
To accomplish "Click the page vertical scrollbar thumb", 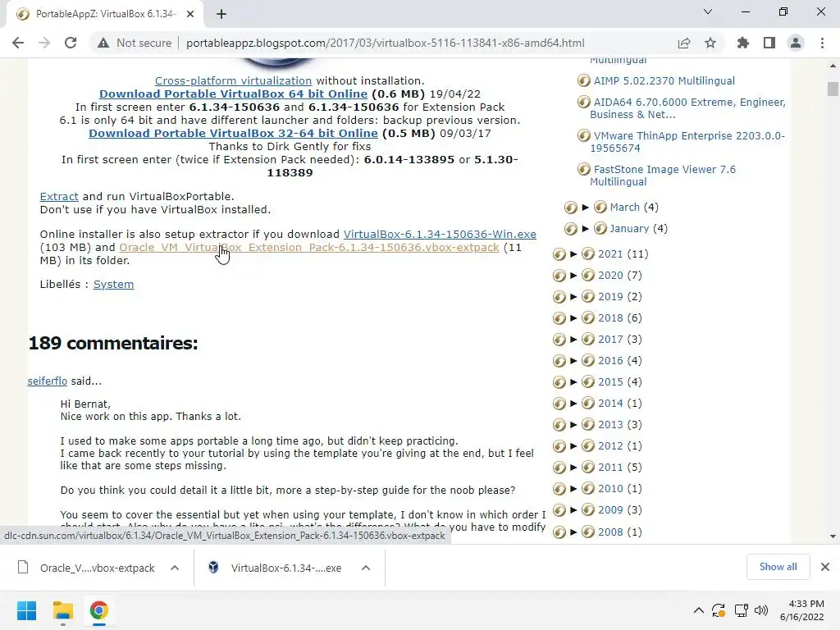I will (x=833, y=89).
